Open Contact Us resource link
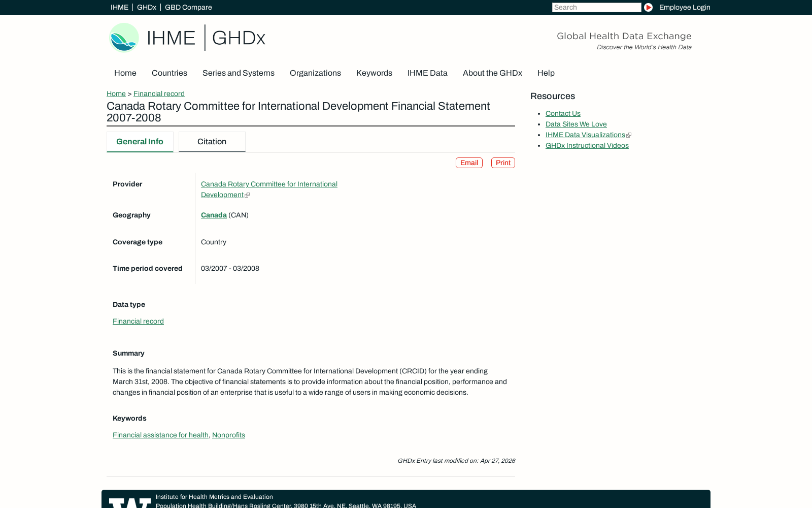 [x=563, y=113]
